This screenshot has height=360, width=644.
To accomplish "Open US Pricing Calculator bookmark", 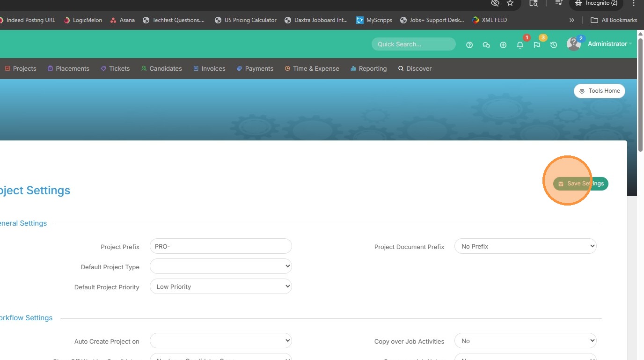I will pos(245,20).
